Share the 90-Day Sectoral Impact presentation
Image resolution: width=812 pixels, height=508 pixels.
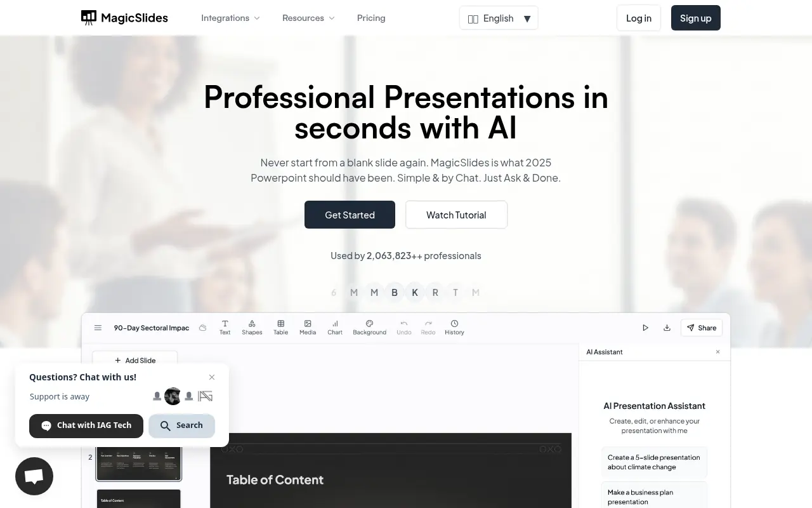coord(701,328)
